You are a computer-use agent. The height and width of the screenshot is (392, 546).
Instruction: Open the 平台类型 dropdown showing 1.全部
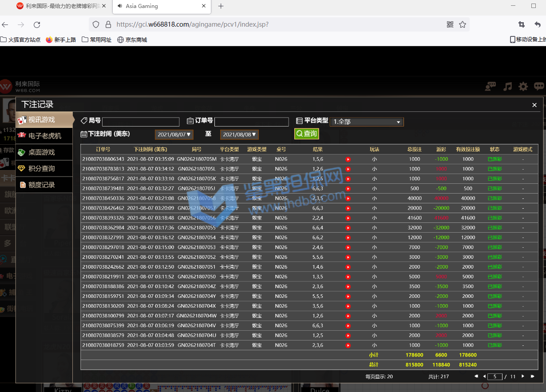(367, 122)
